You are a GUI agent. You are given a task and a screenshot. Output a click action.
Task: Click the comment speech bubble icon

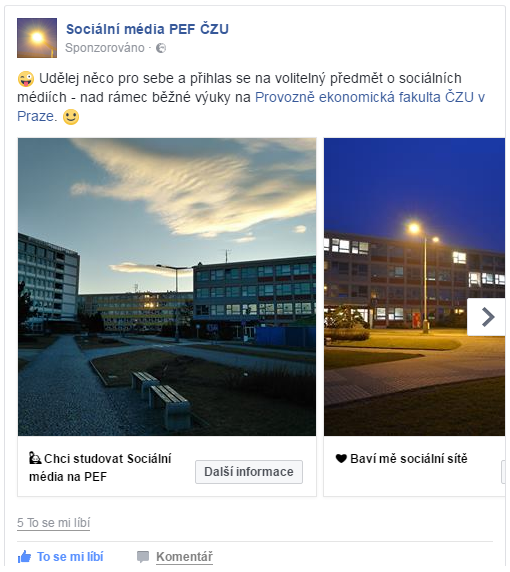point(143,557)
